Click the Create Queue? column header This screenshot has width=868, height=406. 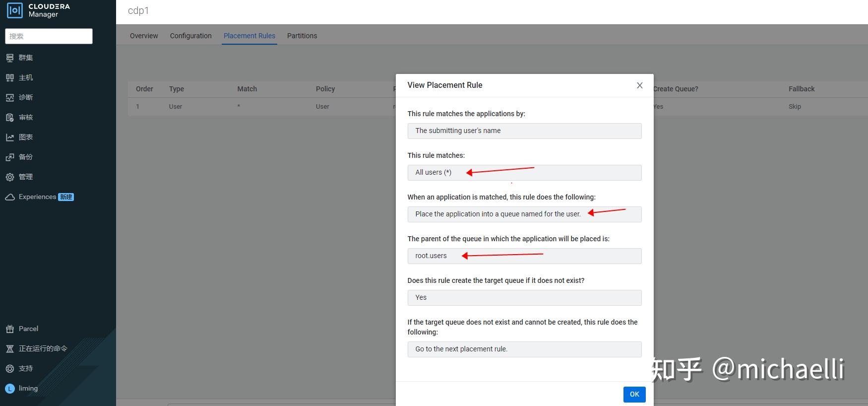pyautogui.click(x=676, y=89)
